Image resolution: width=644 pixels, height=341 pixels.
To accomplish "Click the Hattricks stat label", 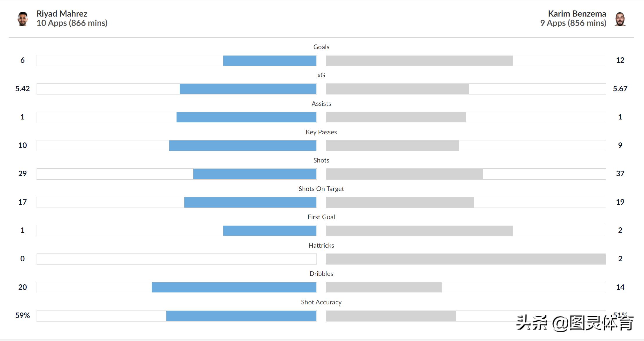I will click(x=321, y=245).
